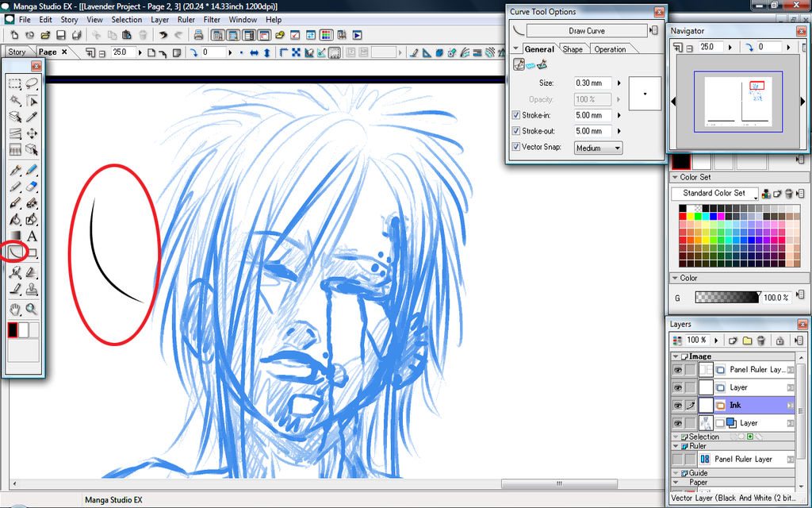This screenshot has height=508, width=812.
Task: Pick the Lasso selection tool
Action: tap(33, 83)
